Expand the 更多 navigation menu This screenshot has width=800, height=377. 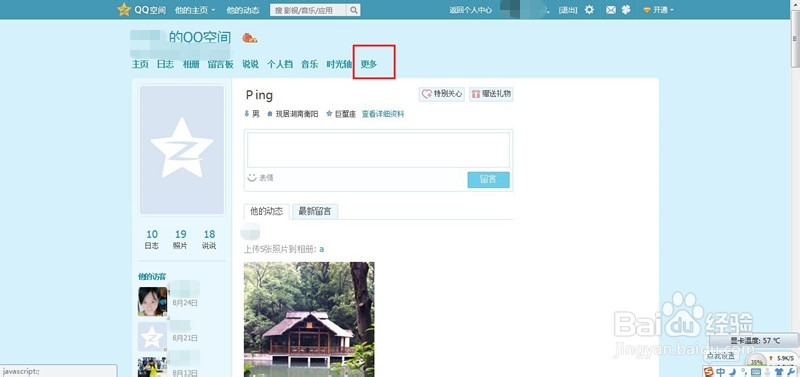coord(369,64)
